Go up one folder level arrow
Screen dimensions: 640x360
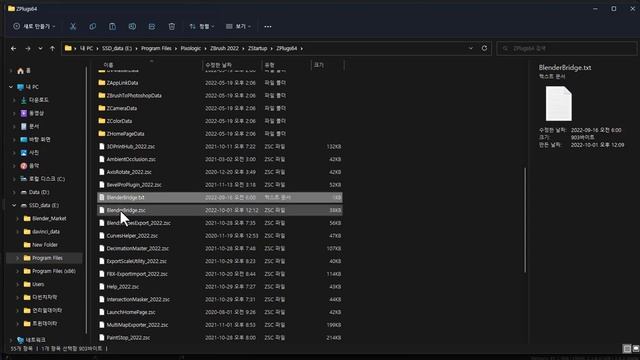pyautogui.click(x=52, y=49)
